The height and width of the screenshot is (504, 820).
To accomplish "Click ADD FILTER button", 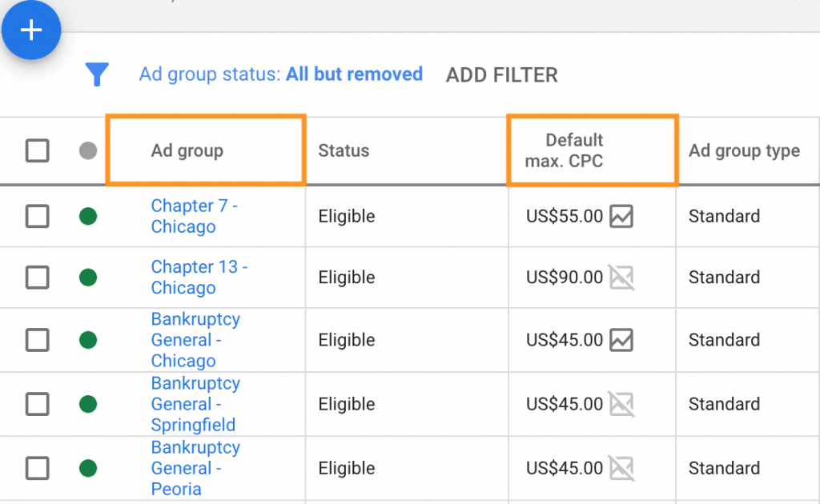I will (501, 75).
